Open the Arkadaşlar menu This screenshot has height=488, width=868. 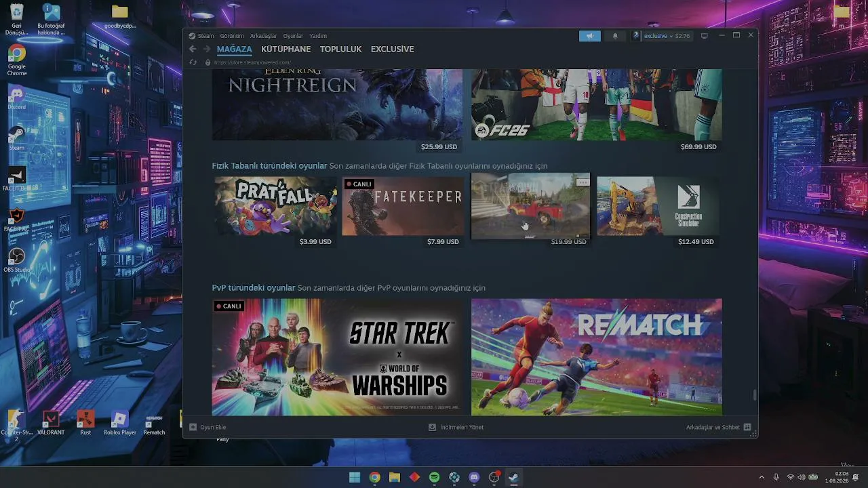point(263,36)
